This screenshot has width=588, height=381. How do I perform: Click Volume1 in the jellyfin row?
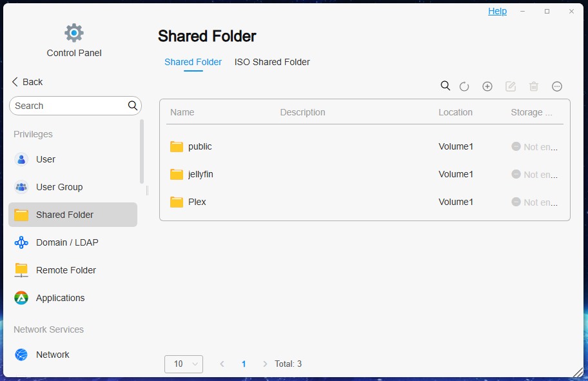point(456,174)
